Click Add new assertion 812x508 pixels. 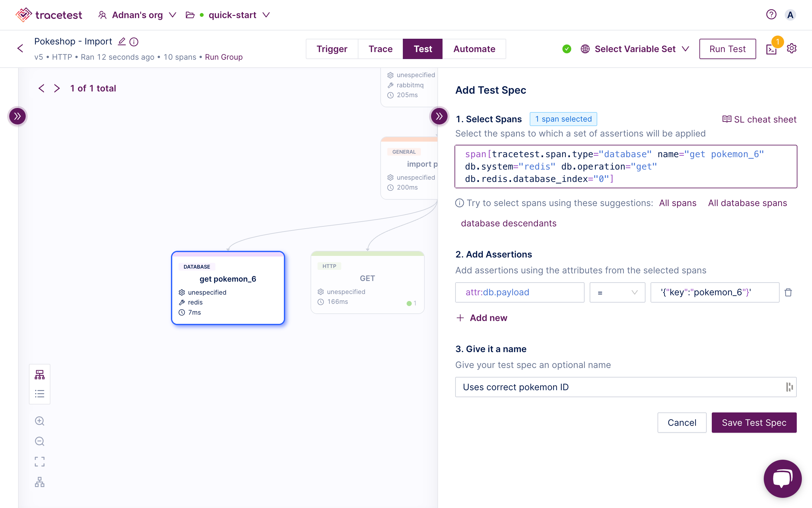click(x=482, y=318)
